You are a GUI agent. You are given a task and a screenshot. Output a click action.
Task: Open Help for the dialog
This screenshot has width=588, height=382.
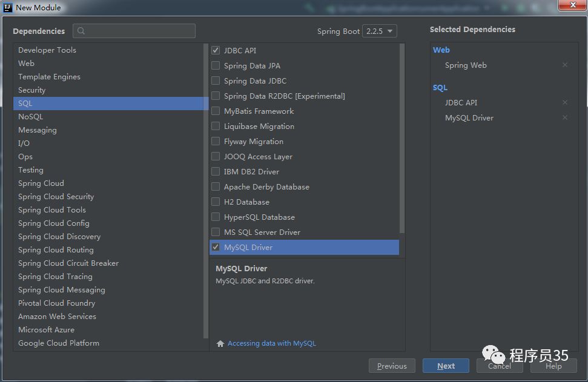click(x=553, y=366)
